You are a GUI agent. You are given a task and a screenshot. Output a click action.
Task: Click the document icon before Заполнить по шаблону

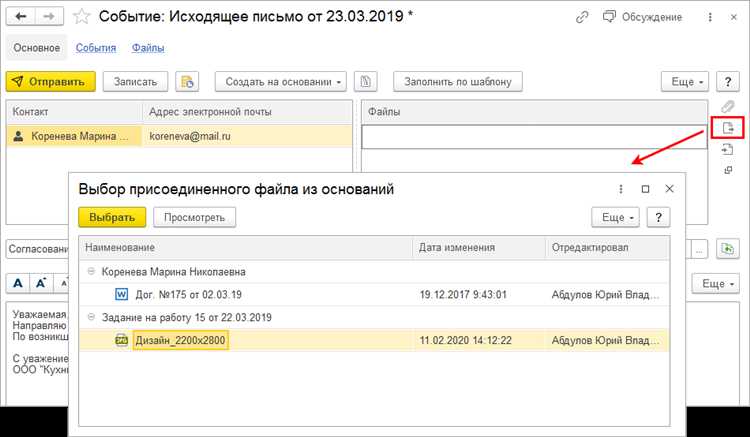pyautogui.click(x=365, y=82)
